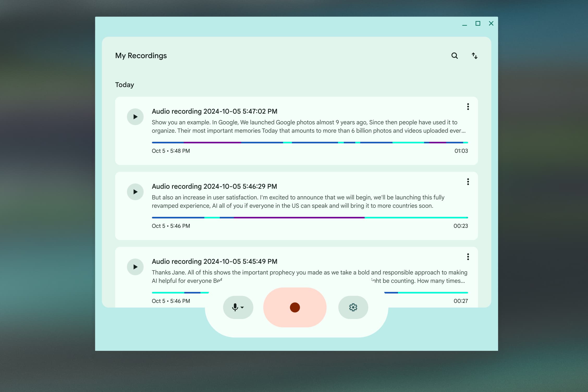The width and height of the screenshot is (588, 392).
Task: Click the transcript of the 5:46:29 PM recording
Action: (x=287, y=201)
